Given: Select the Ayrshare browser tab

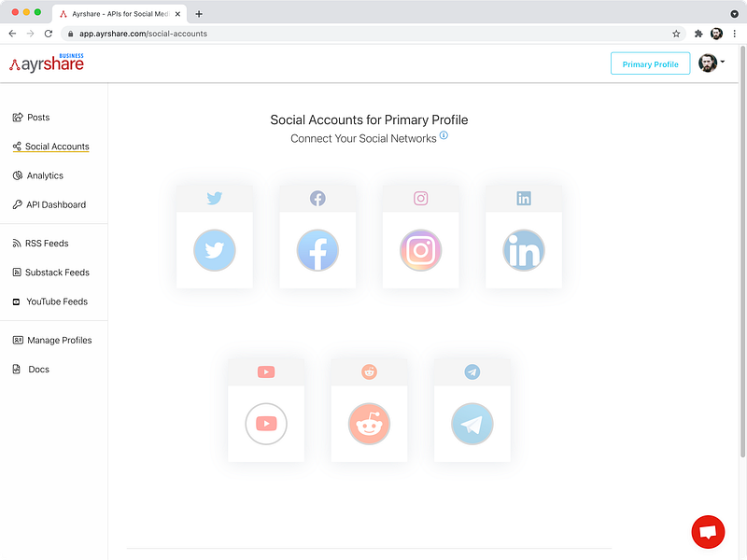Looking at the screenshot, I should [120, 14].
